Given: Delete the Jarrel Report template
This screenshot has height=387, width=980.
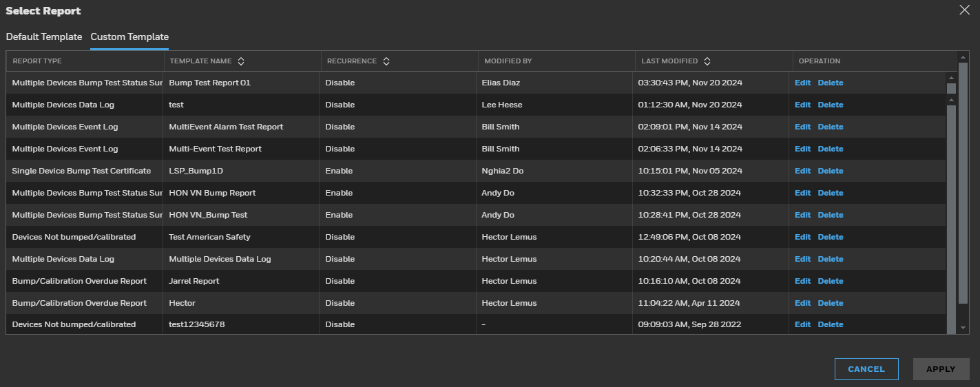Looking at the screenshot, I should (x=831, y=281).
